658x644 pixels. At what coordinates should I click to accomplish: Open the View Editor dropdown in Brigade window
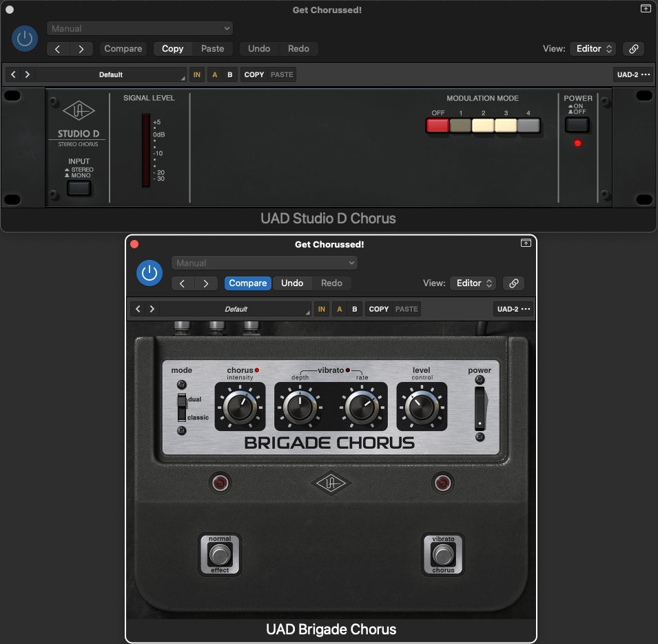coord(473,283)
